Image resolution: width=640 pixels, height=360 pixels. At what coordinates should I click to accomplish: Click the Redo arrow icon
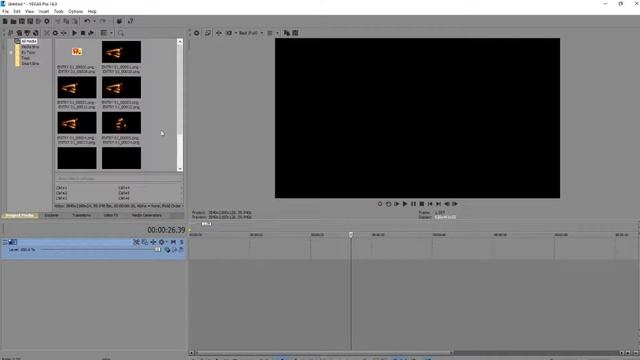point(102,21)
